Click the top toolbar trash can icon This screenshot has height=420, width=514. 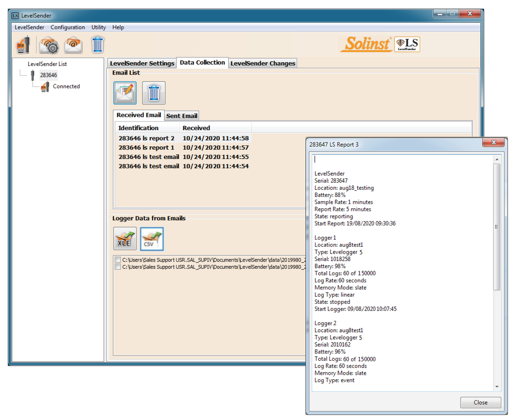click(x=97, y=45)
